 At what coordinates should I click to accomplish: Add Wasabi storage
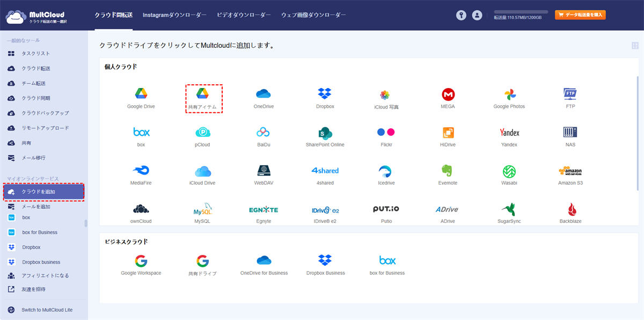tap(509, 171)
